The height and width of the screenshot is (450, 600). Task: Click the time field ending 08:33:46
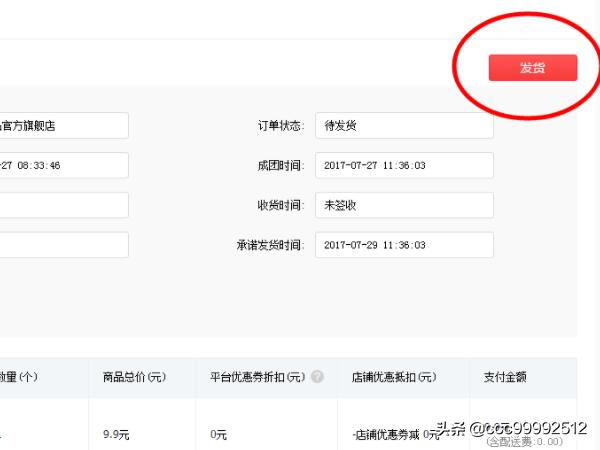click(64, 165)
